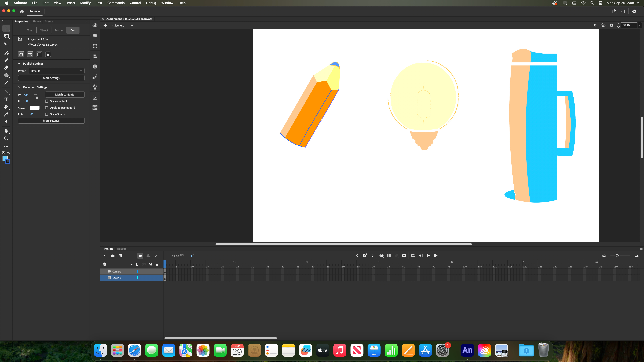
Task: Select the Lasso tool
Action: pyautogui.click(x=6, y=44)
